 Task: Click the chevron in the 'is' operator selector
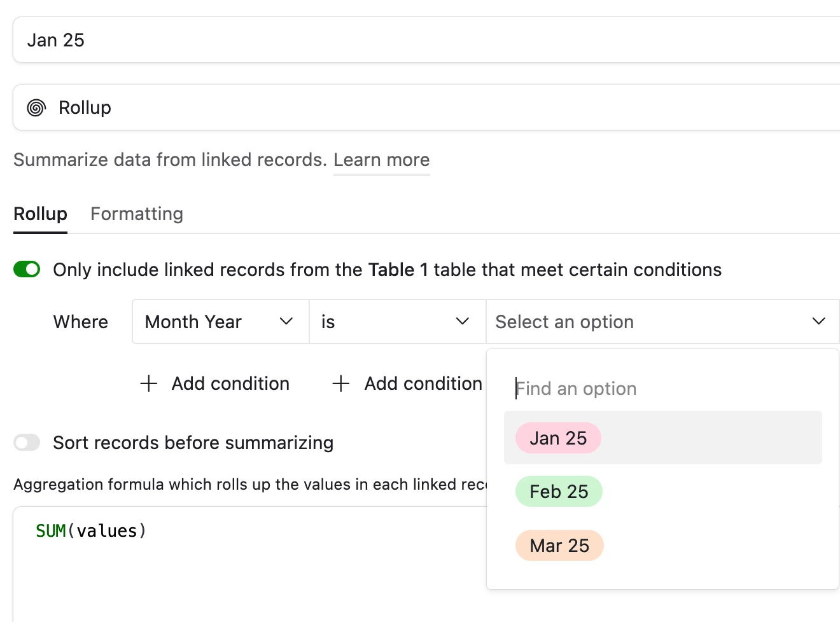[463, 321]
